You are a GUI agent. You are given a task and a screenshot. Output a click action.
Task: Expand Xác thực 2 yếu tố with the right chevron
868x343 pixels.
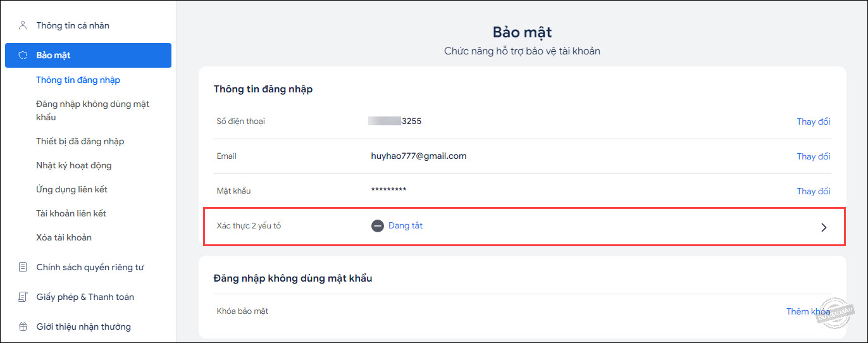(x=824, y=227)
